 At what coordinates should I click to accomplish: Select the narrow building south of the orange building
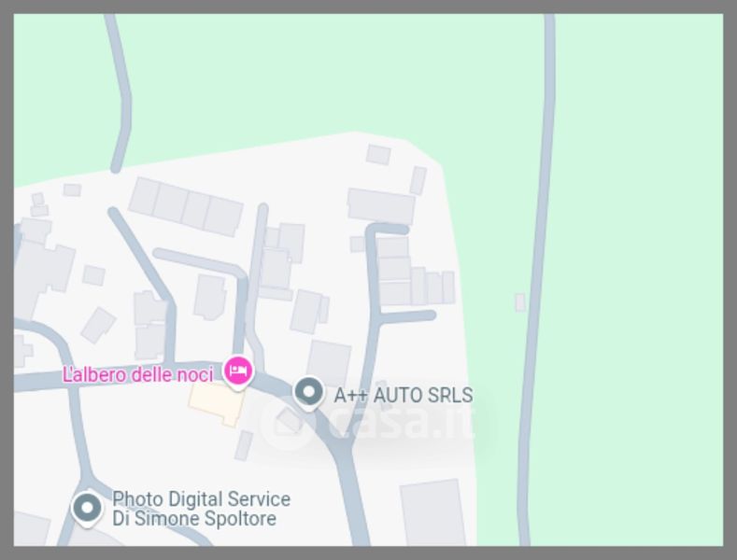[x=244, y=445]
